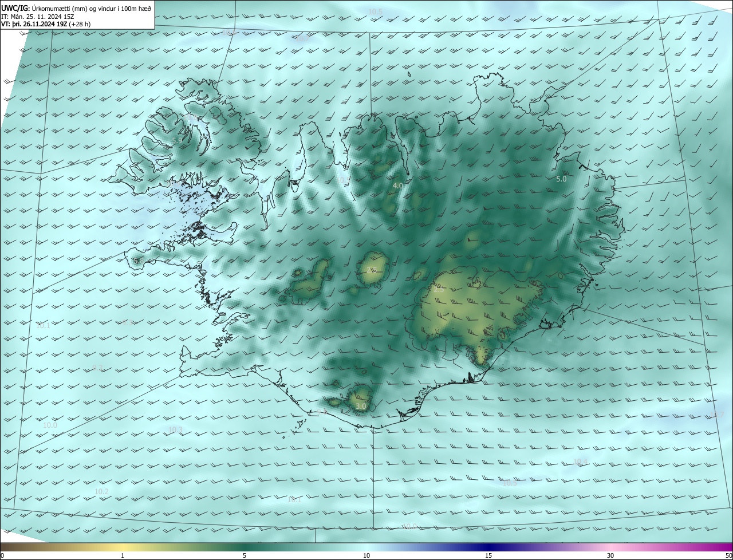Click the 1 tick on the color scale
This screenshot has width=733, height=560.
(123, 555)
